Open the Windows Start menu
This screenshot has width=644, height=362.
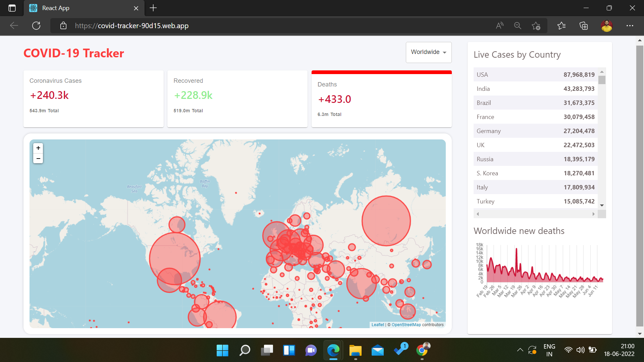(222, 350)
